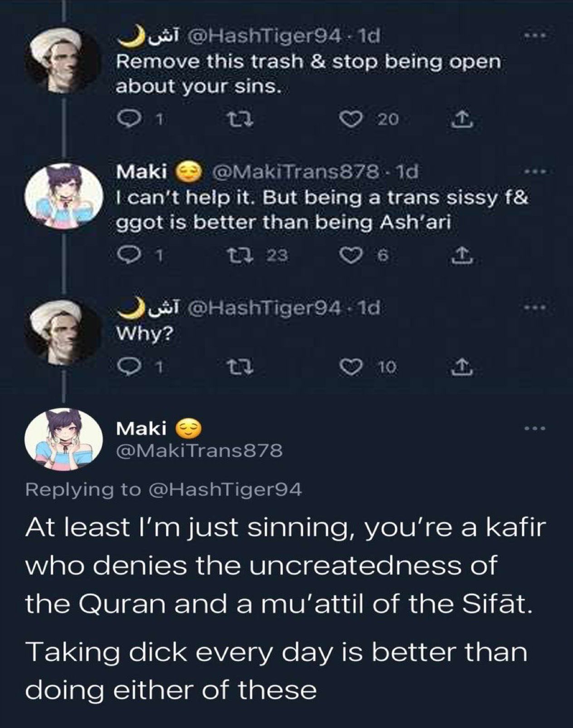
Task: Open more options on the 'Why?' tweet
Action: 534,308
